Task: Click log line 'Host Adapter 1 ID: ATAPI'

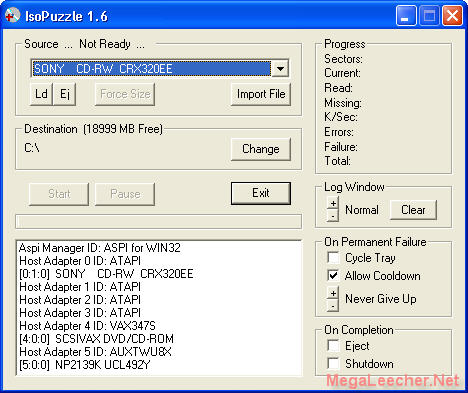Action: [x=80, y=287]
